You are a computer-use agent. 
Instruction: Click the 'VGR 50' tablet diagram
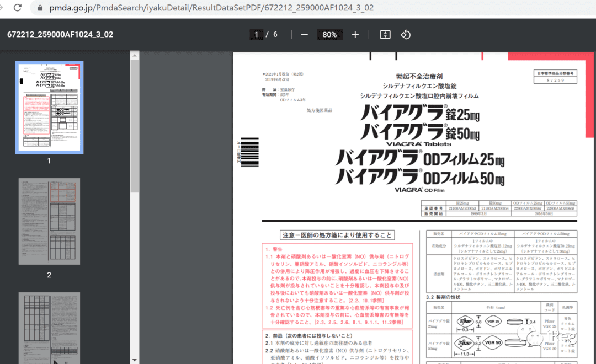493,342
